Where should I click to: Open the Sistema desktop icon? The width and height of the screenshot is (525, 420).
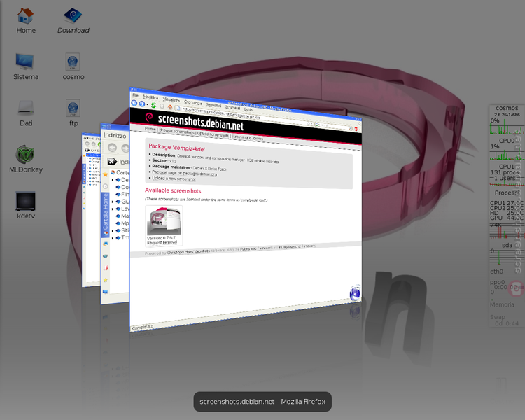pos(25,67)
